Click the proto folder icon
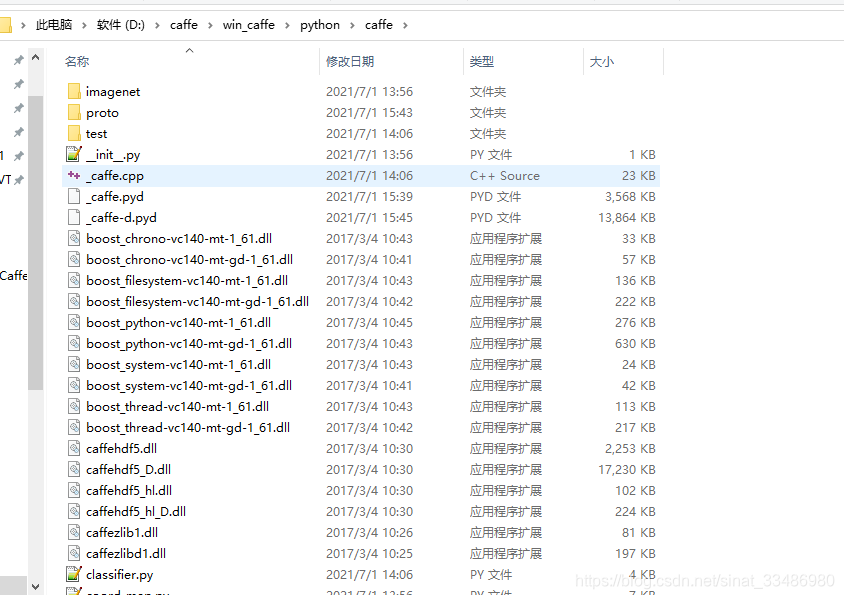The width and height of the screenshot is (844, 599). click(74, 112)
